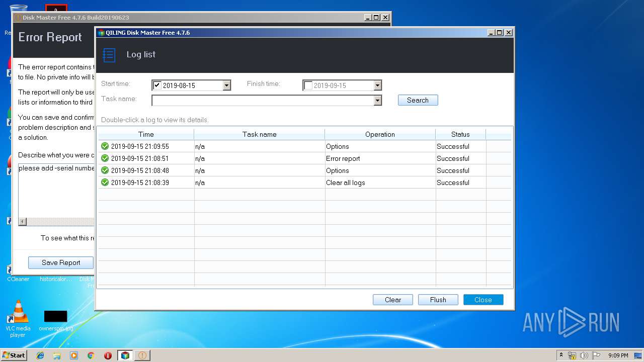Open the Finish time date dropdown

tap(377, 85)
